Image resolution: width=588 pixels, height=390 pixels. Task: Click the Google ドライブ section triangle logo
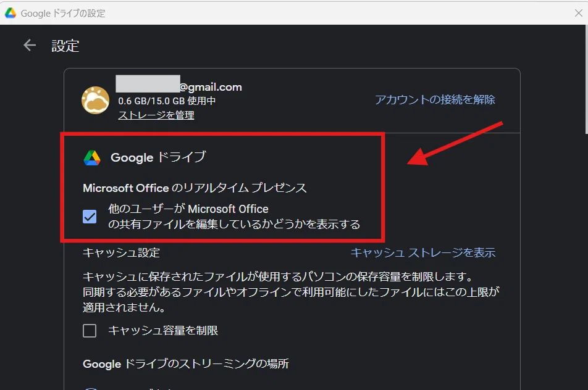tap(92, 158)
